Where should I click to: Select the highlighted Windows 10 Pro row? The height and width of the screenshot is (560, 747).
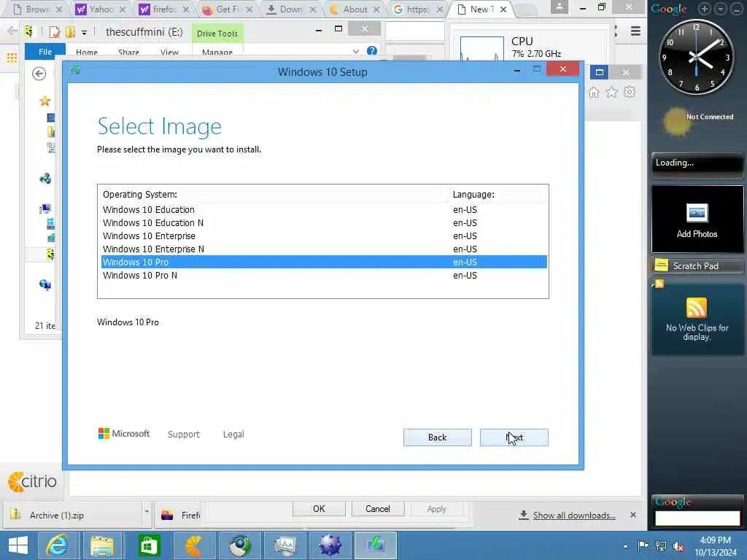[x=324, y=262]
